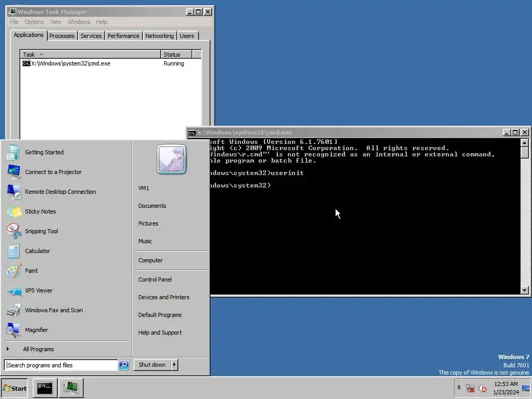Open Shut down options arrow
This screenshot has width=532, height=399.
coord(174,365)
